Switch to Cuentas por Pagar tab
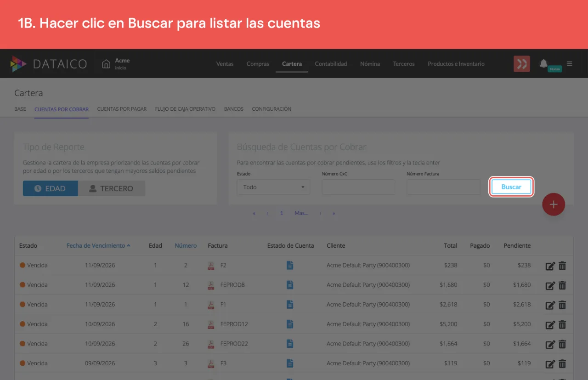This screenshot has height=380, width=588. pos(122,109)
